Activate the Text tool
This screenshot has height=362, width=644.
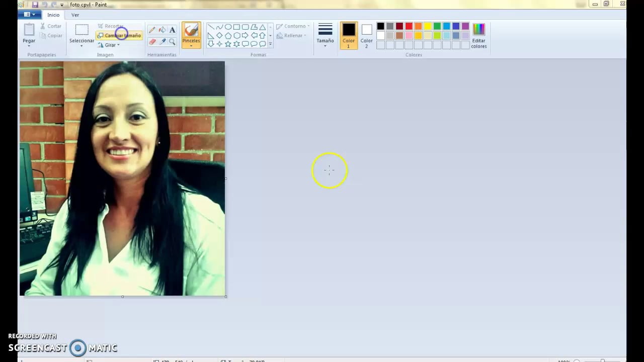(172, 30)
